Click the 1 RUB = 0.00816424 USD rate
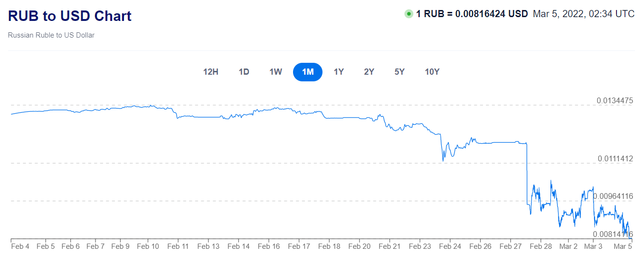The height and width of the screenshot is (255, 644). 472,14
